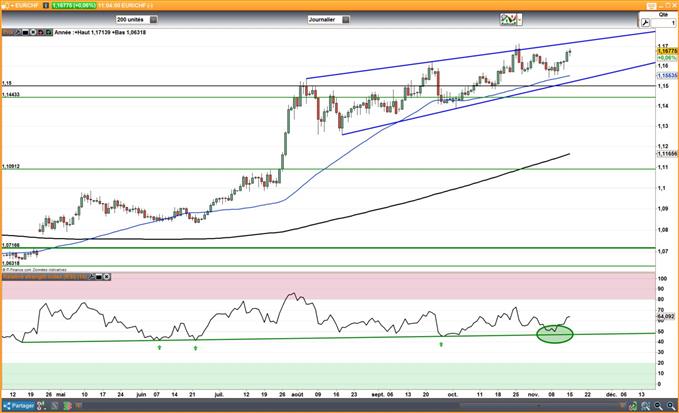Image resolution: width=679 pixels, height=413 pixels.
Task: Minimize the EURCHF chart window
Action: (660, 6)
